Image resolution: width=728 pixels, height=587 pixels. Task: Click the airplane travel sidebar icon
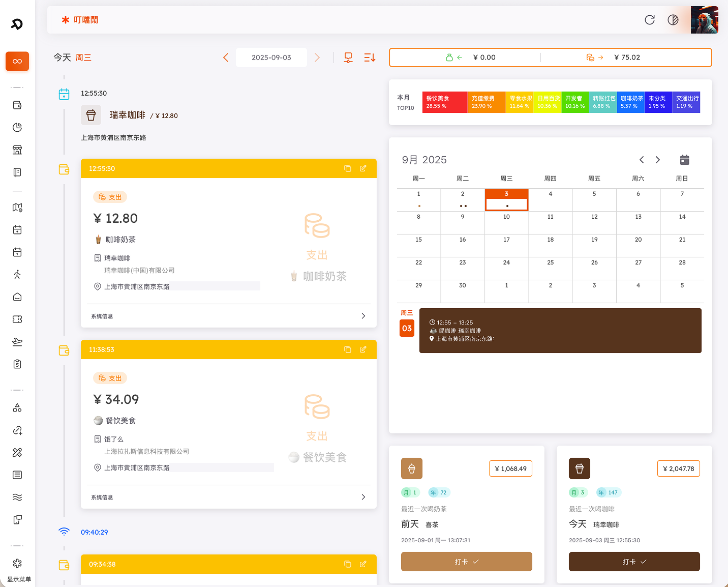(x=17, y=342)
